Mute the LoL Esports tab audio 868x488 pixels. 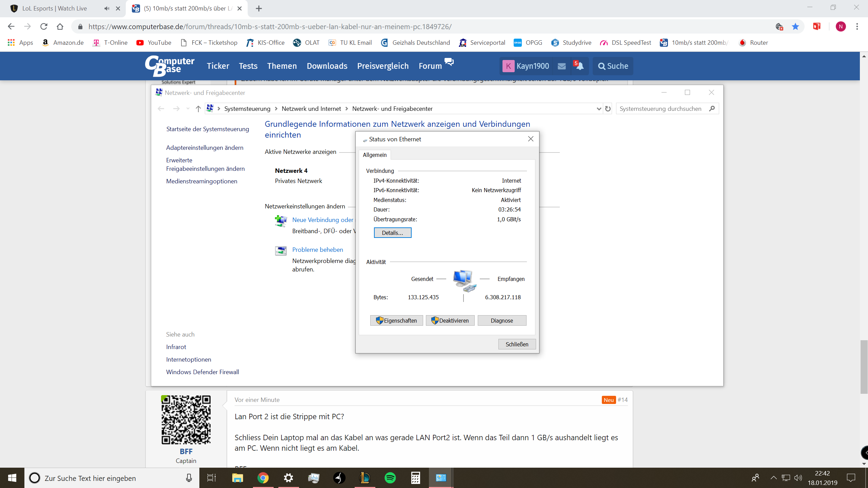coord(107,8)
